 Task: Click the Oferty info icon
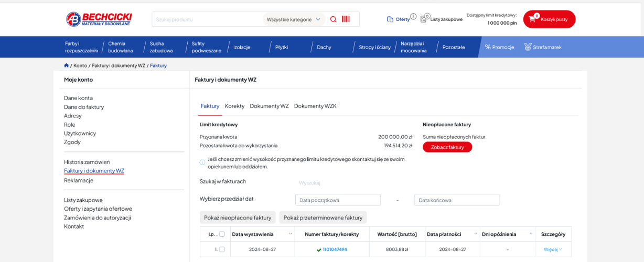413,17
